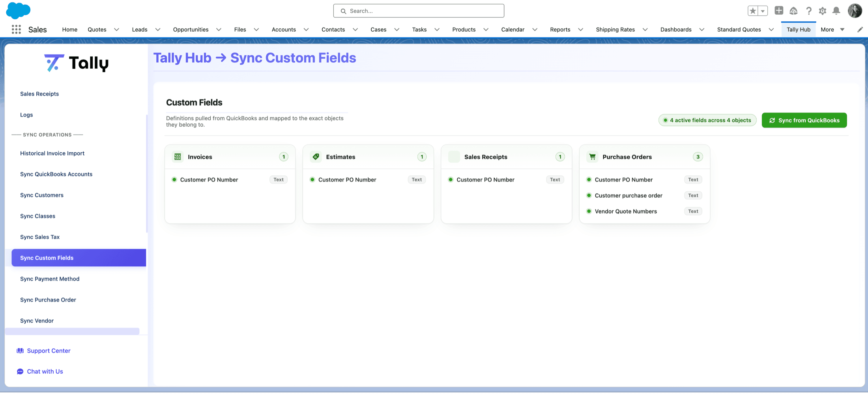Click the Tally logo in sidebar

[x=76, y=63]
